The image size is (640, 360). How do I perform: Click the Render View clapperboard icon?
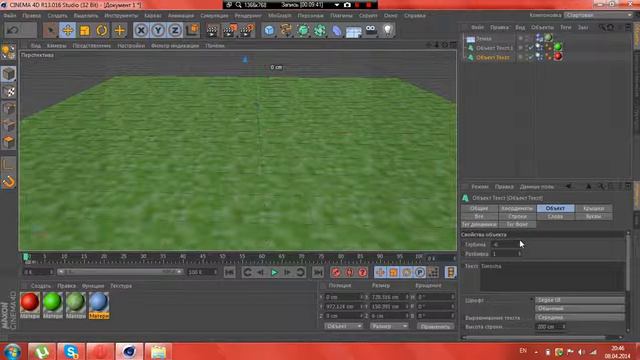click(212, 30)
